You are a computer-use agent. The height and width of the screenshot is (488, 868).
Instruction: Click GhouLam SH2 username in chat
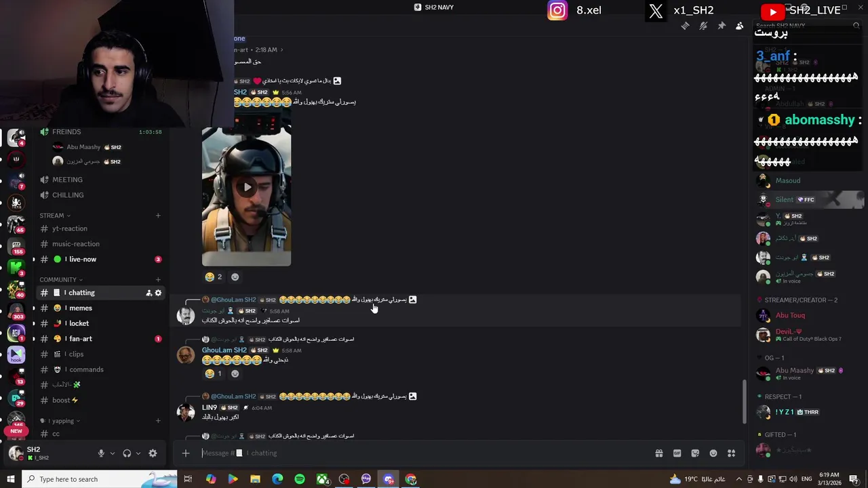click(224, 350)
